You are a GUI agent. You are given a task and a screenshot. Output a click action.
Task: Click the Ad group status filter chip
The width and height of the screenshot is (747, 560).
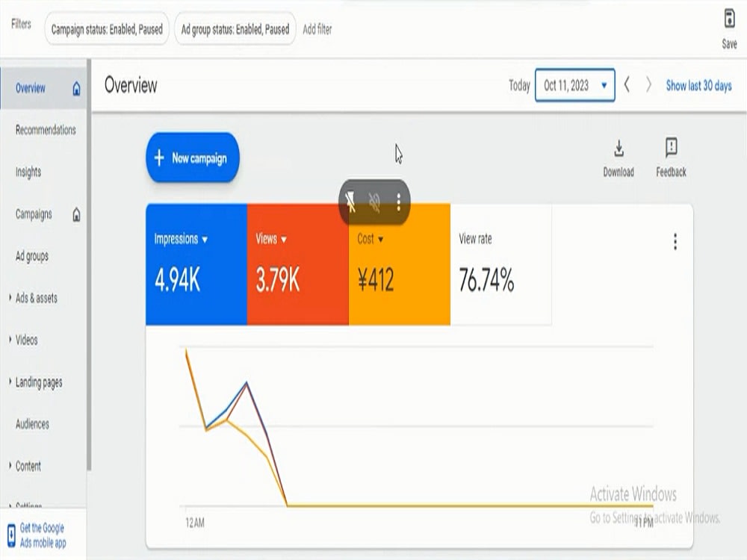click(235, 29)
